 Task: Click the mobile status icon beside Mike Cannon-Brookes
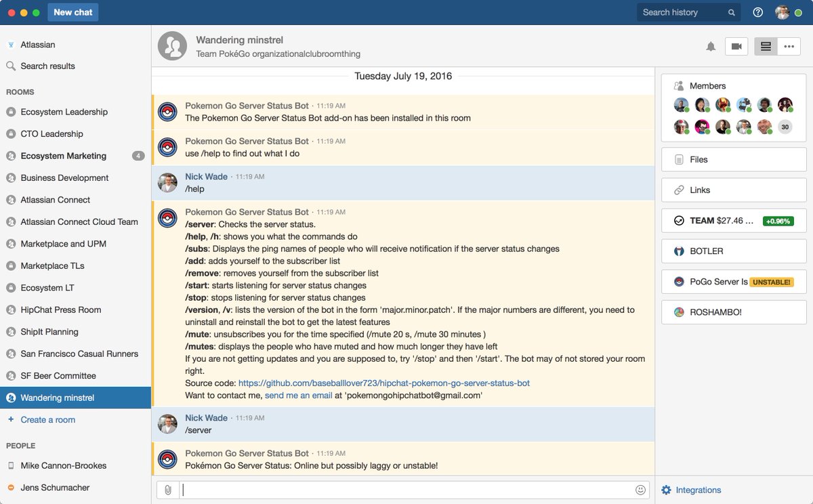11,465
